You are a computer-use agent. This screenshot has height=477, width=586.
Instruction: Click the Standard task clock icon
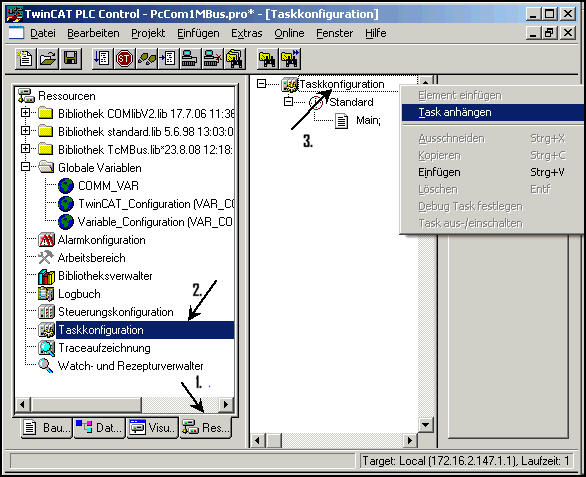(x=316, y=102)
